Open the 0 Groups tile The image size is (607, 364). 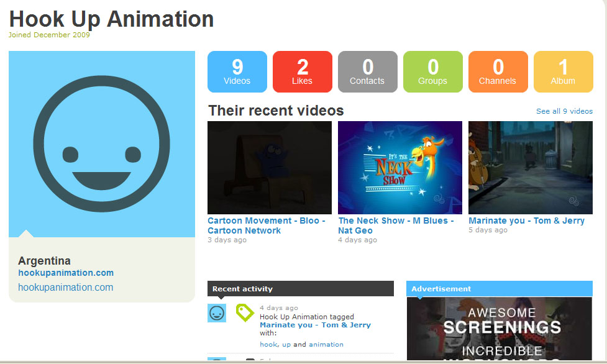[x=433, y=71]
